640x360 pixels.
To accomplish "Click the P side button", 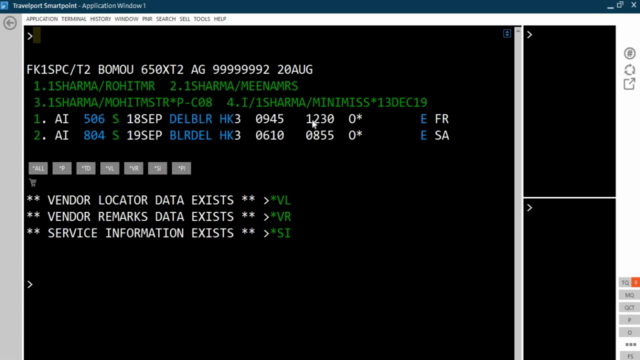I will pos(629,320).
